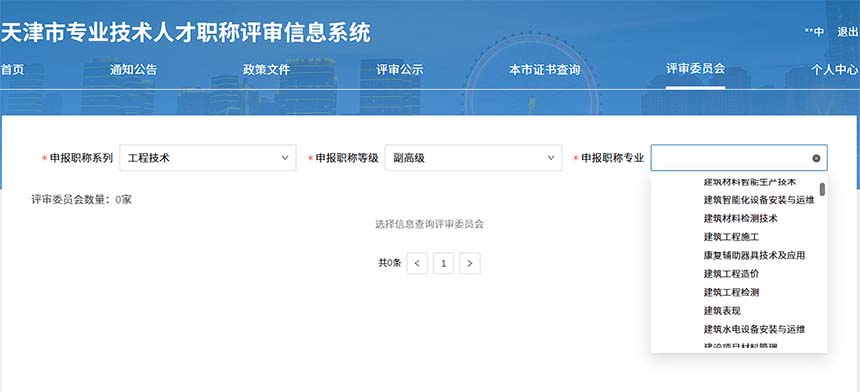This screenshot has height=392, width=860.
Task: Clear the 申报职称专业 field with the clear icon
Action: point(816,158)
